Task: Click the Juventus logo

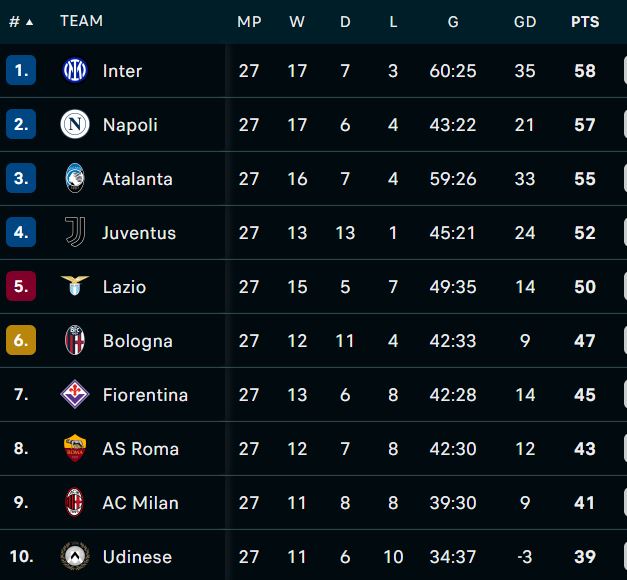Action: [x=75, y=232]
